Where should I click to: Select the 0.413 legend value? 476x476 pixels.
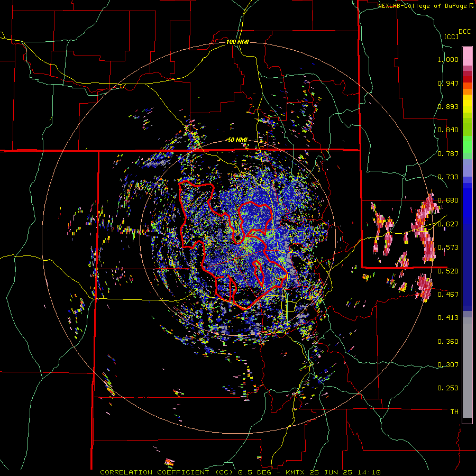448,318
